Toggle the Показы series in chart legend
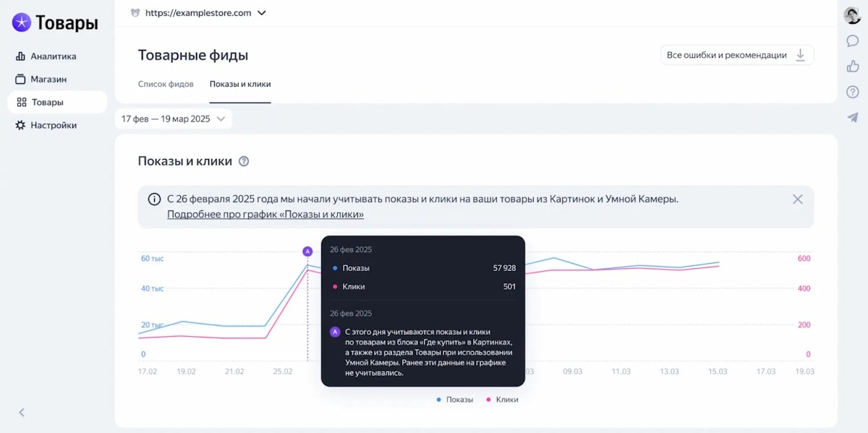 click(455, 399)
